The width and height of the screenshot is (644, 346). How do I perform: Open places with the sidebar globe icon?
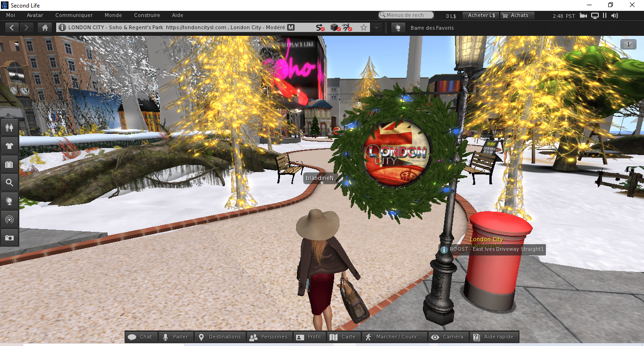point(9,201)
